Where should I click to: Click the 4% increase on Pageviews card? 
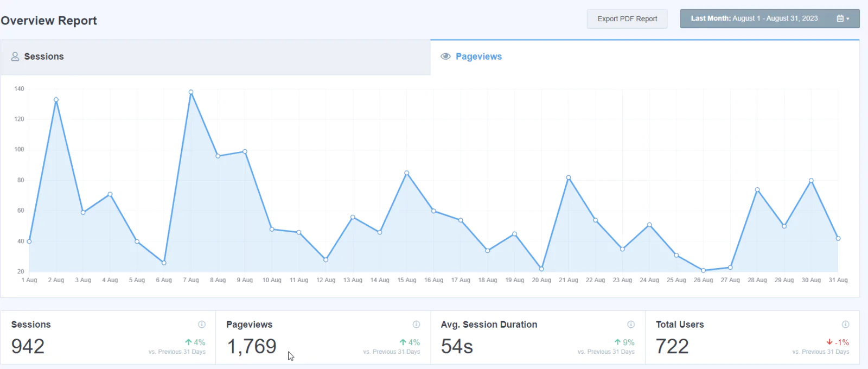pyautogui.click(x=410, y=342)
